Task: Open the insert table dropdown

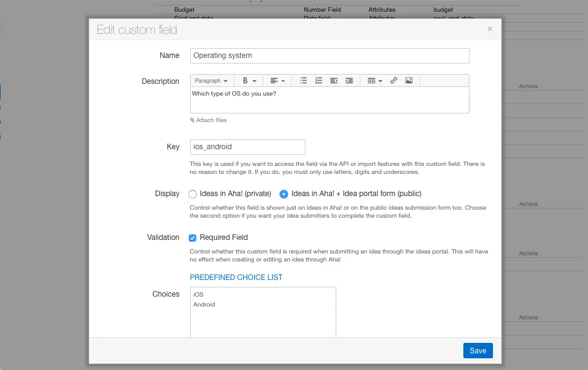Action: click(x=375, y=81)
